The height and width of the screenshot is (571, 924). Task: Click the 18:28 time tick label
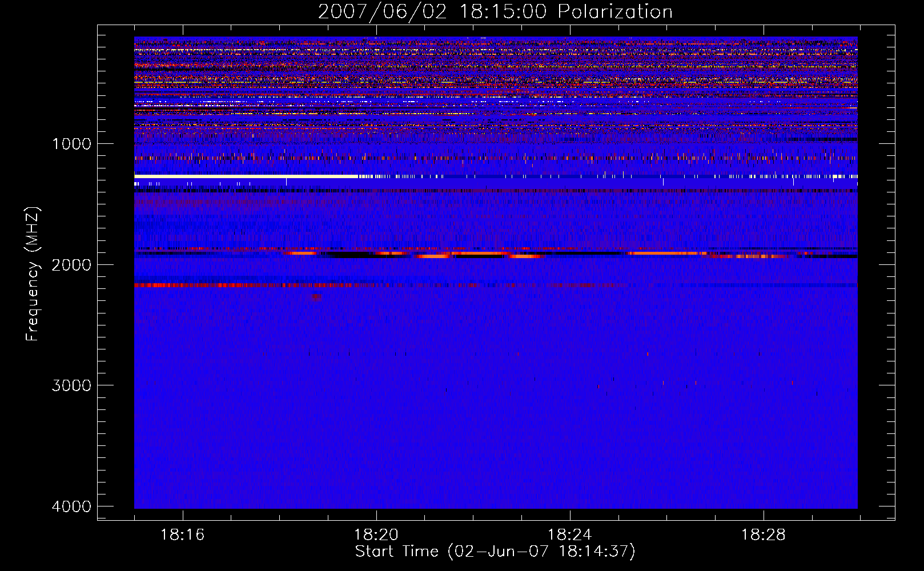tap(763, 535)
